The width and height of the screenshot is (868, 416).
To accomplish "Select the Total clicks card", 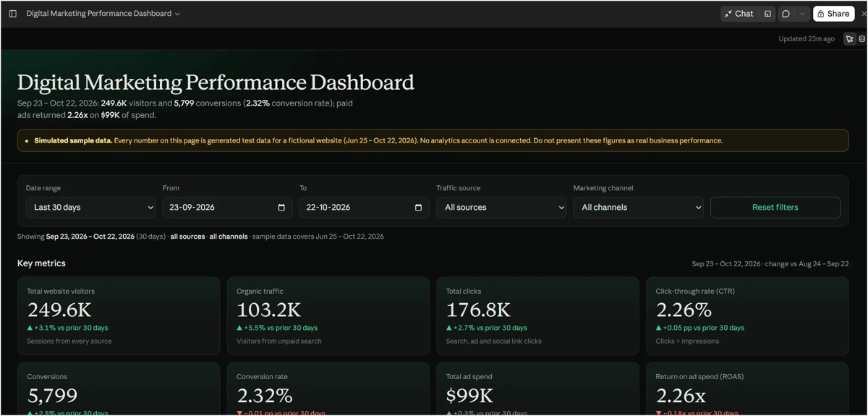I will click(x=537, y=316).
